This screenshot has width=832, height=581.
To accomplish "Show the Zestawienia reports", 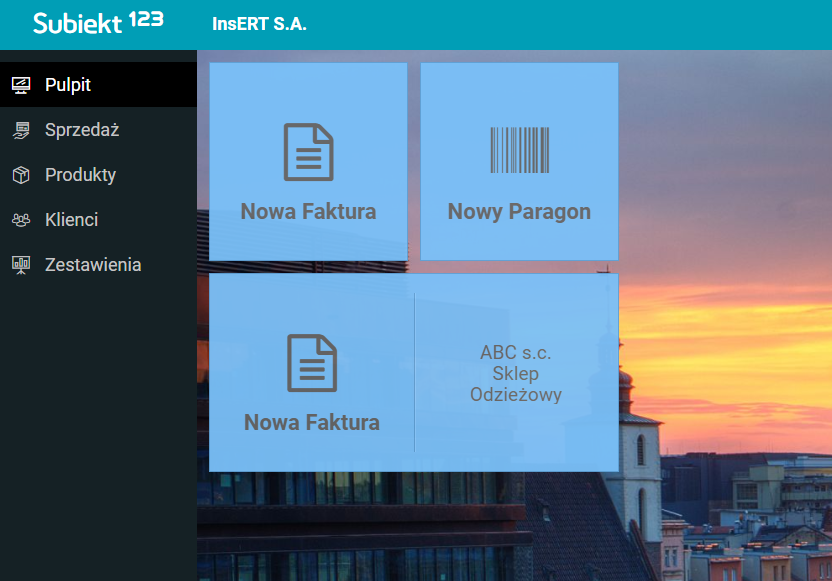I will (98, 265).
